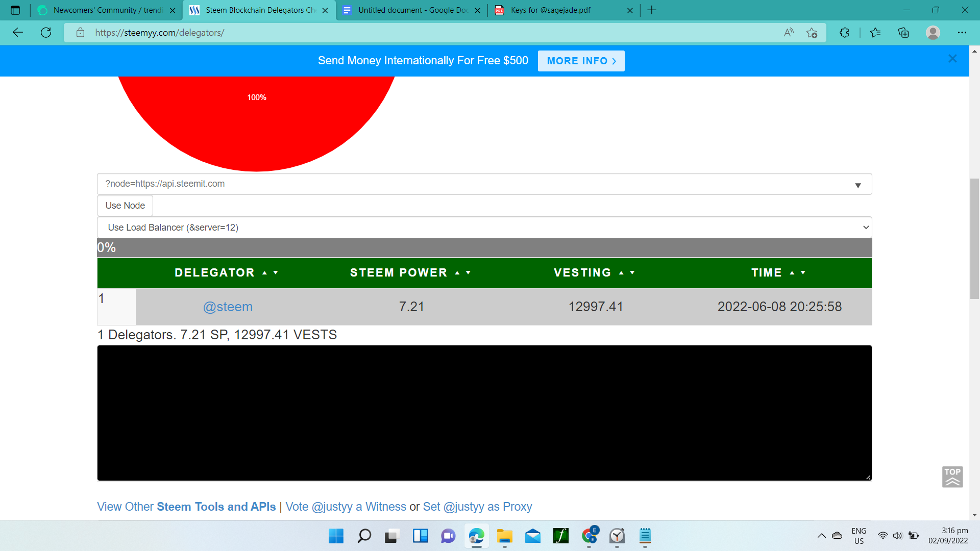Viewport: 980px width, 551px height.
Task: Open the tab actions menu icon
Action: [x=15, y=10]
